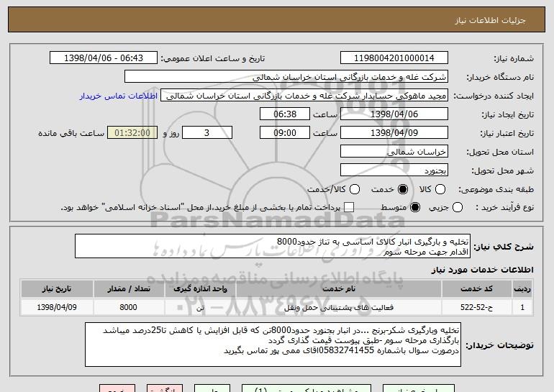Select the کالا/خدمت radio button
This screenshot has width=554, height=392.
355,189
